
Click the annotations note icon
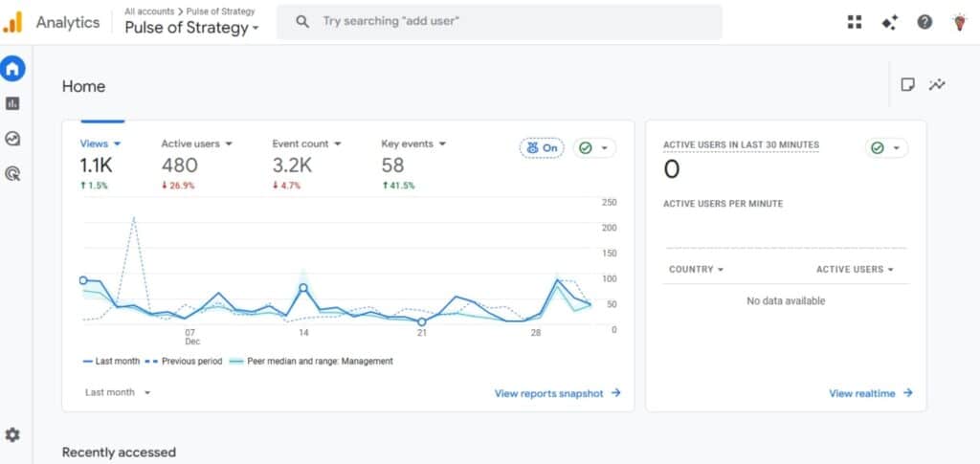(907, 84)
